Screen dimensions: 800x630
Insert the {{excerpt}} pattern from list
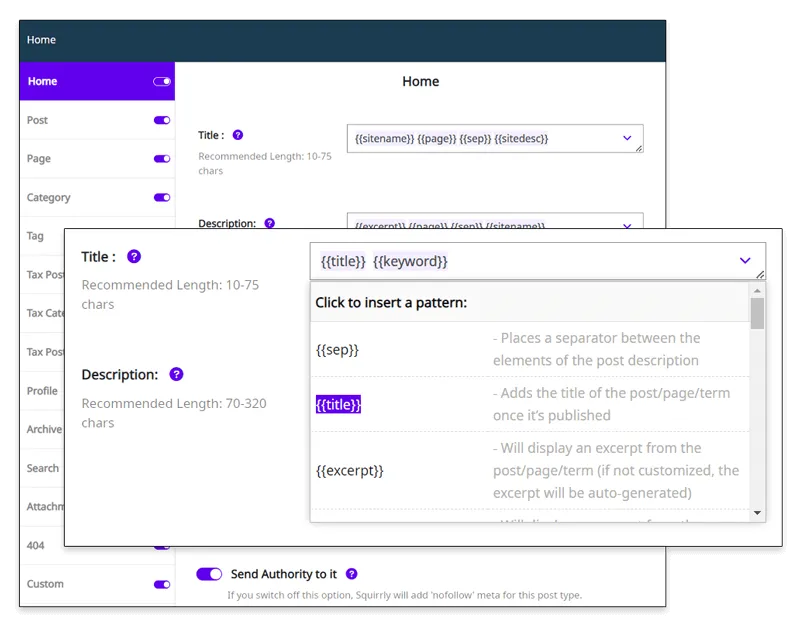(x=350, y=470)
